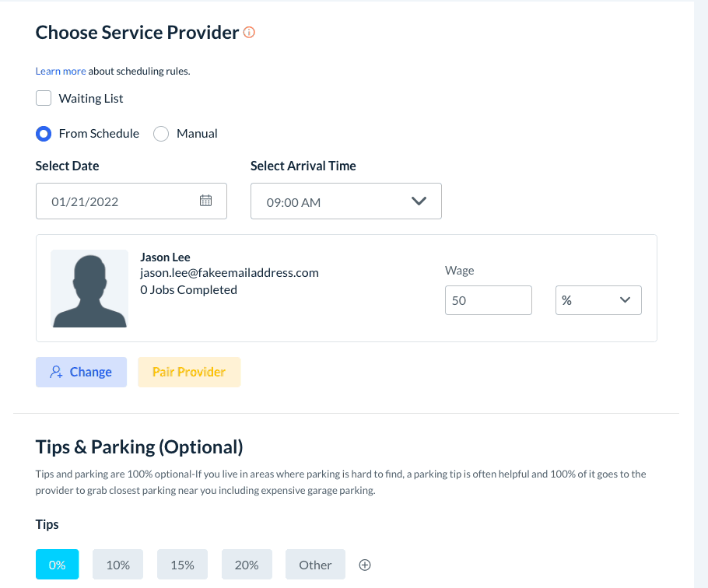Select the From Schedule radio option
This screenshot has height=588, width=708.
(44, 134)
